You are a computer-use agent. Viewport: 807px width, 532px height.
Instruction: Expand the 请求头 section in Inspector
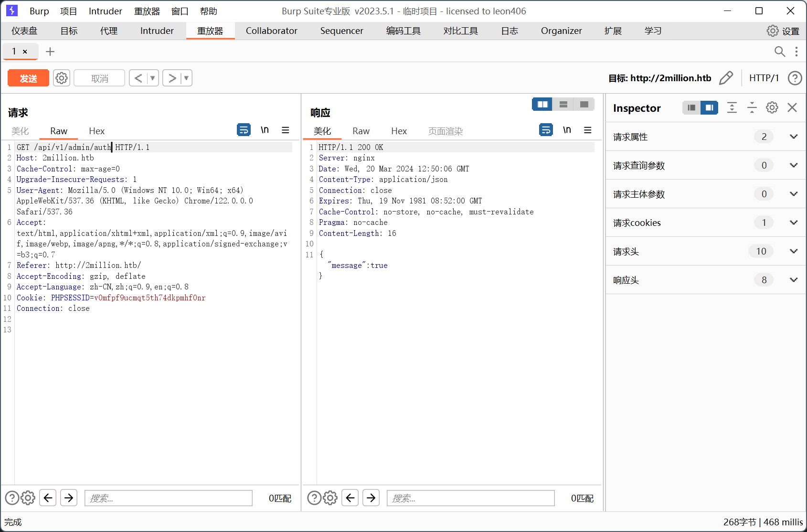793,251
